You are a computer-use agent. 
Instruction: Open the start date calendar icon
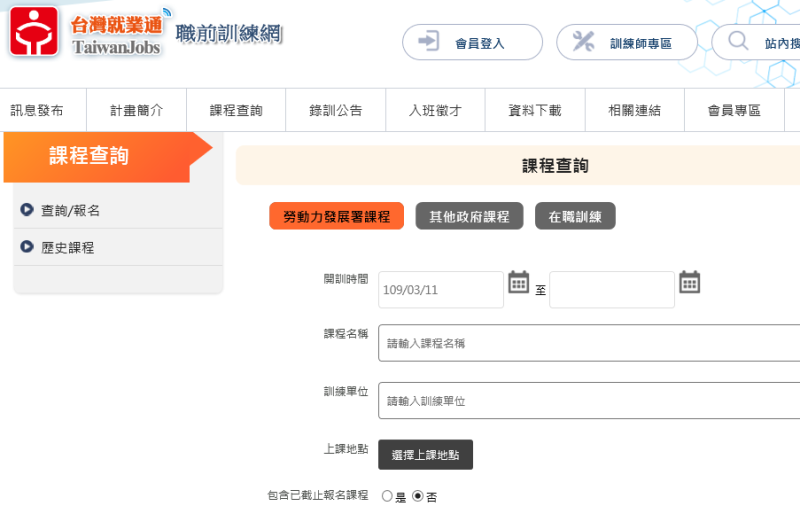(x=518, y=282)
